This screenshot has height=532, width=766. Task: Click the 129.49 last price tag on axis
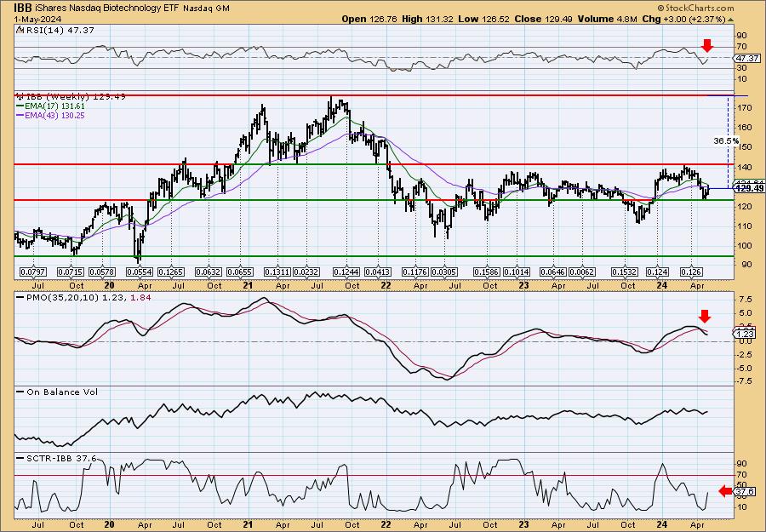(x=750, y=188)
